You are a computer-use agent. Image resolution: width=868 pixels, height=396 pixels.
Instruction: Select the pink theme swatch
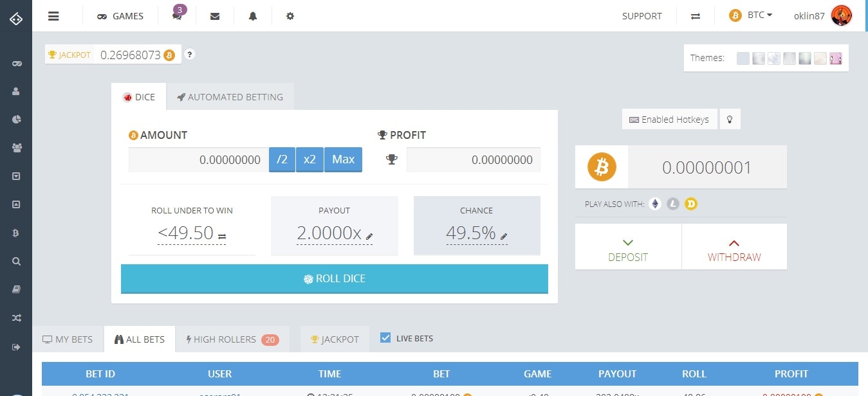pos(836,59)
